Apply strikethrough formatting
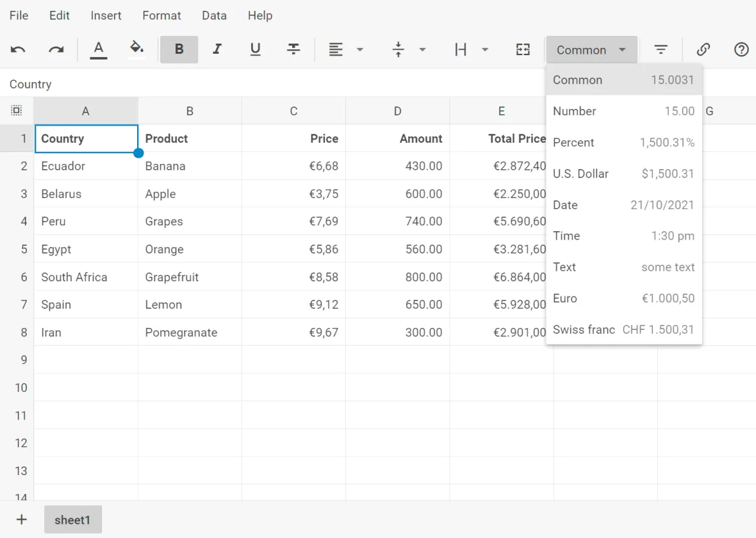 pyautogui.click(x=293, y=49)
